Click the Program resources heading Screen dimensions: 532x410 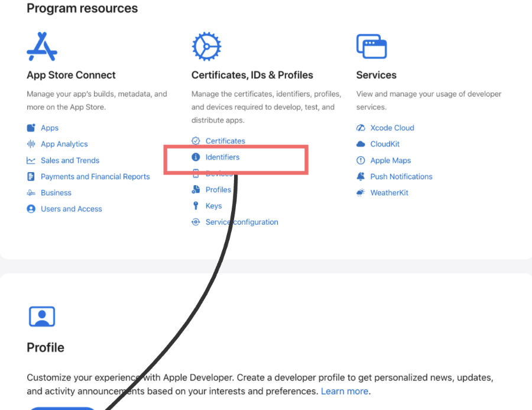[82, 8]
